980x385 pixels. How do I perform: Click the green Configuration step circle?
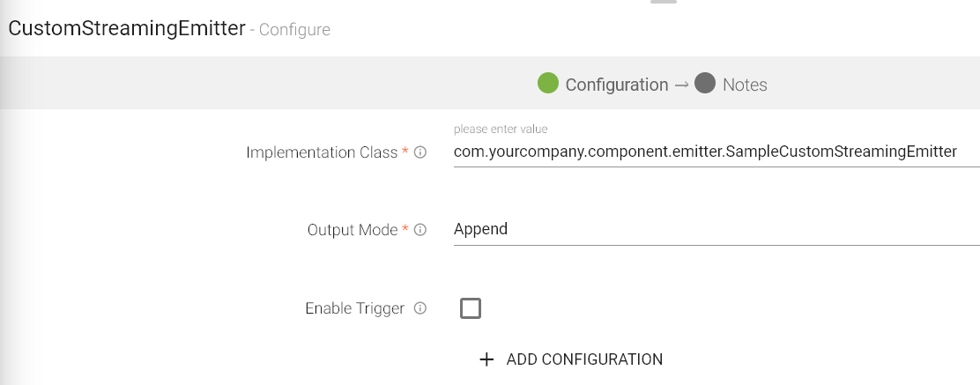pyautogui.click(x=548, y=84)
